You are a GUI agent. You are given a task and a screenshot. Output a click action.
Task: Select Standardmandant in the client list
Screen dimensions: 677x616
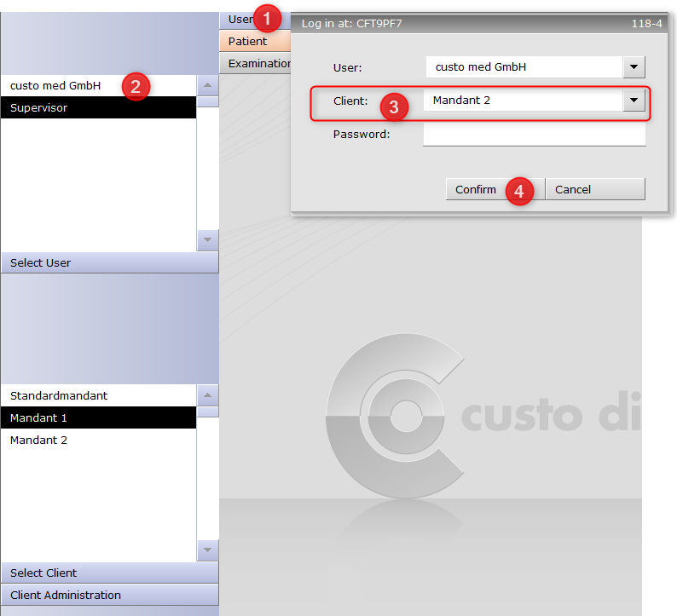point(98,395)
